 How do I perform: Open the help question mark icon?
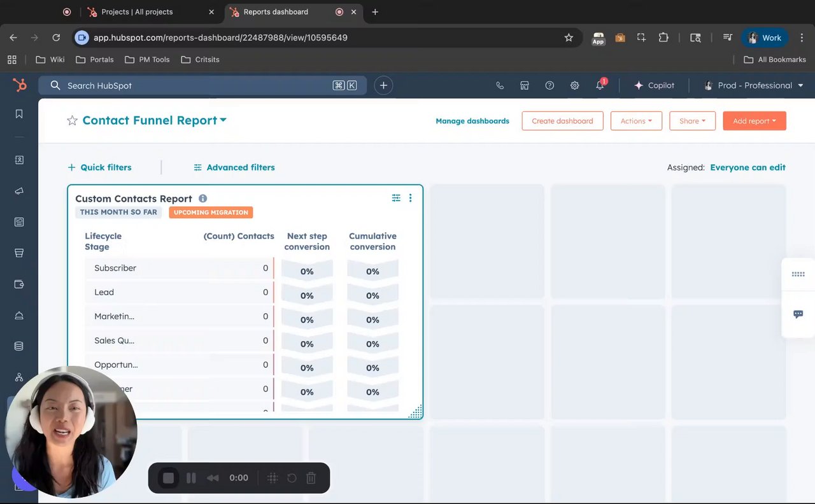click(549, 85)
